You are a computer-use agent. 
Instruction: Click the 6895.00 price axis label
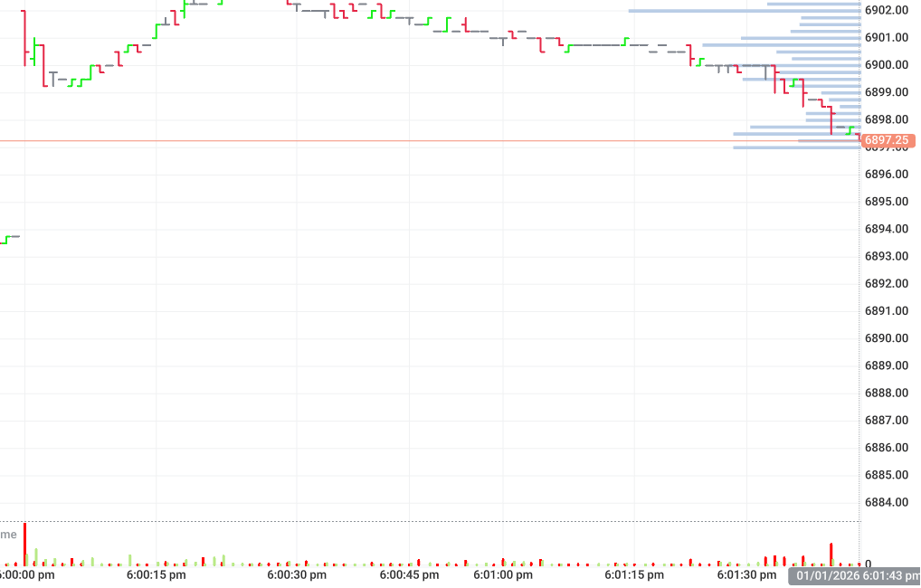tap(887, 202)
